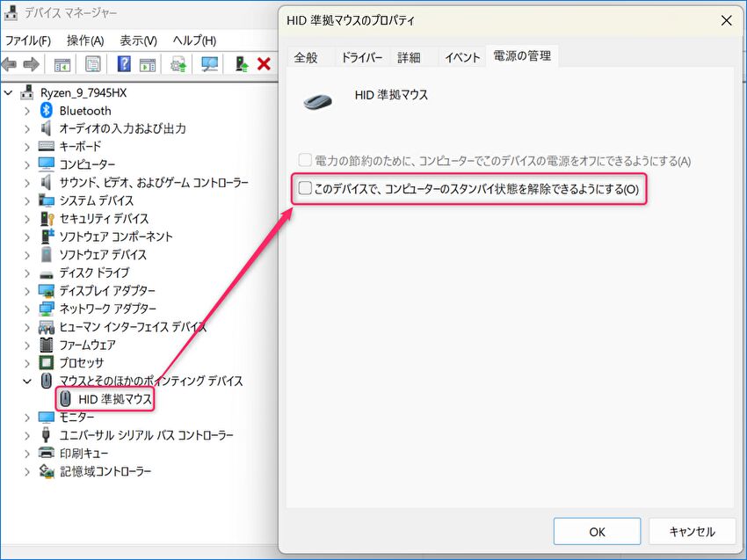
Task: Click the Properties toolbar icon
Action: point(92,64)
